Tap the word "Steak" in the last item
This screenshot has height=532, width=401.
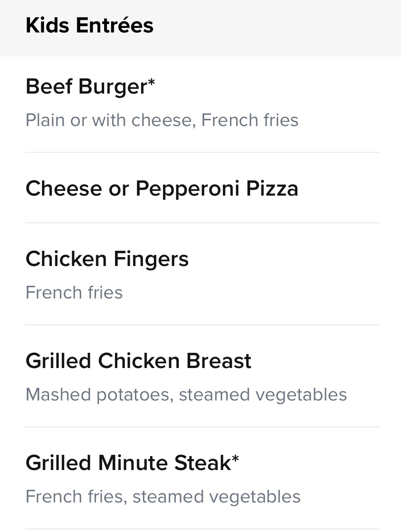[x=202, y=463]
